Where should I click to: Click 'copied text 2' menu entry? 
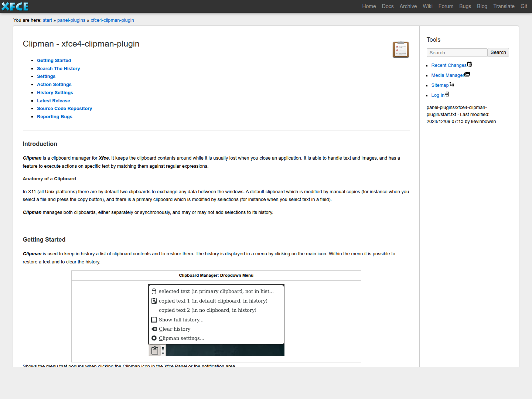[x=216, y=310]
